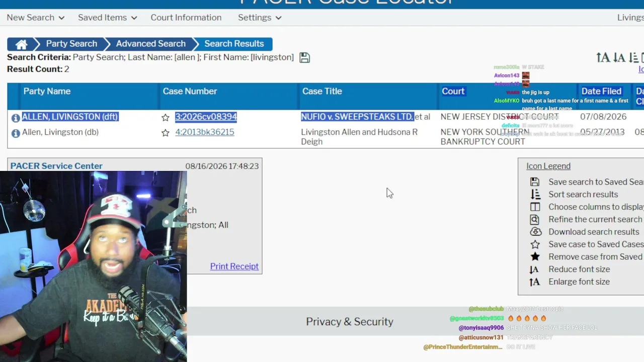Click the 'Refine the current search' legend icon
Image resolution: width=644 pixels, height=362 pixels.
pos(535,220)
